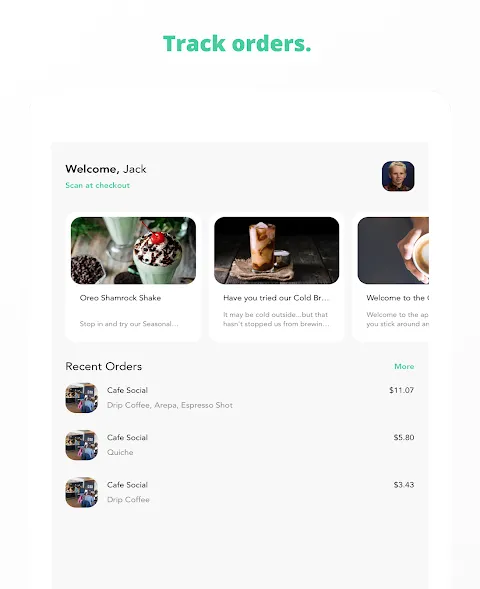
Task: Click the $5.80 order price
Action: click(404, 438)
